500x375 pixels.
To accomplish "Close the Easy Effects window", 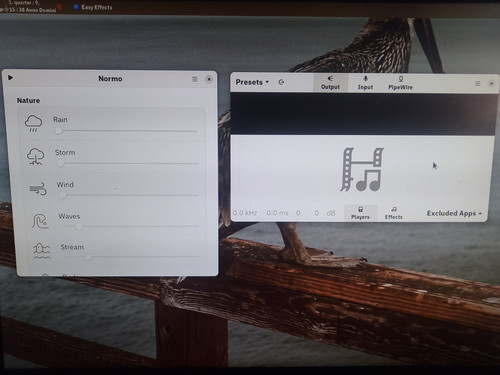I will click(491, 83).
